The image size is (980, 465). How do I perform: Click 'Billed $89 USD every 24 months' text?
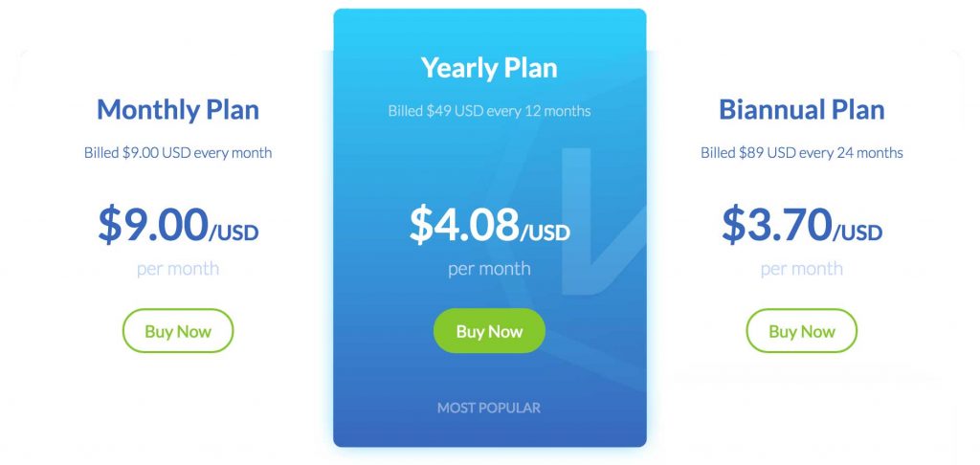click(802, 152)
